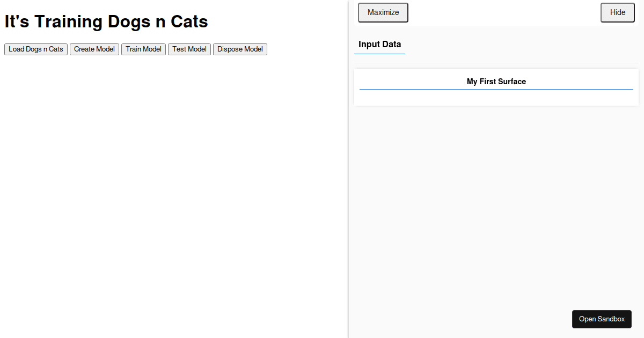Click the My First Surface panel body

[x=496, y=97]
